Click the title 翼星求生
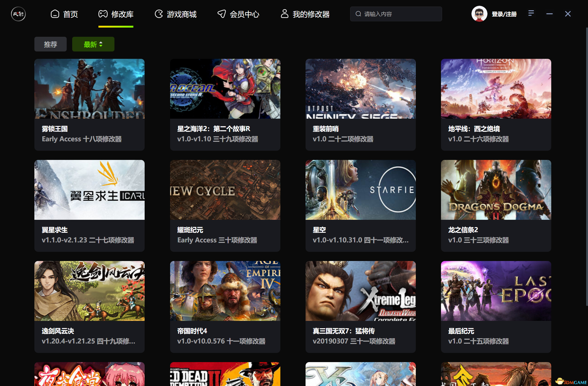The width and height of the screenshot is (588, 386). pyautogui.click(x=55, y=230)
